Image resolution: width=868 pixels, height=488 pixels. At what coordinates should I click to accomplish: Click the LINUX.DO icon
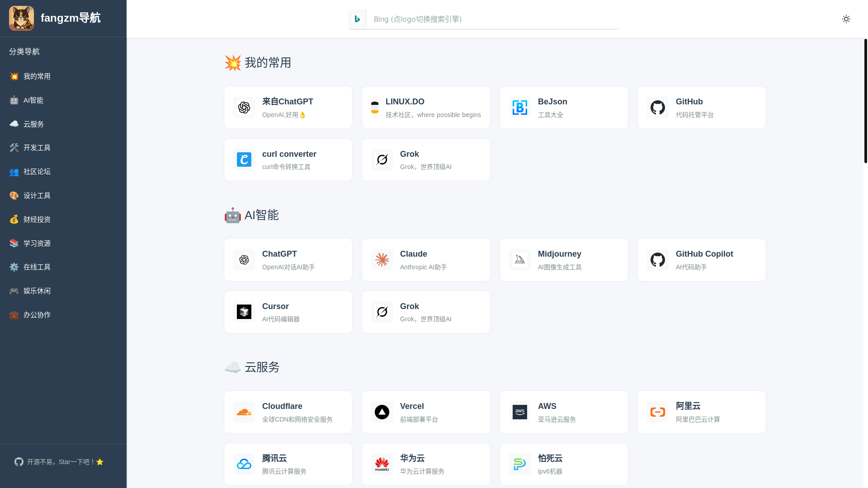[375, 108]
